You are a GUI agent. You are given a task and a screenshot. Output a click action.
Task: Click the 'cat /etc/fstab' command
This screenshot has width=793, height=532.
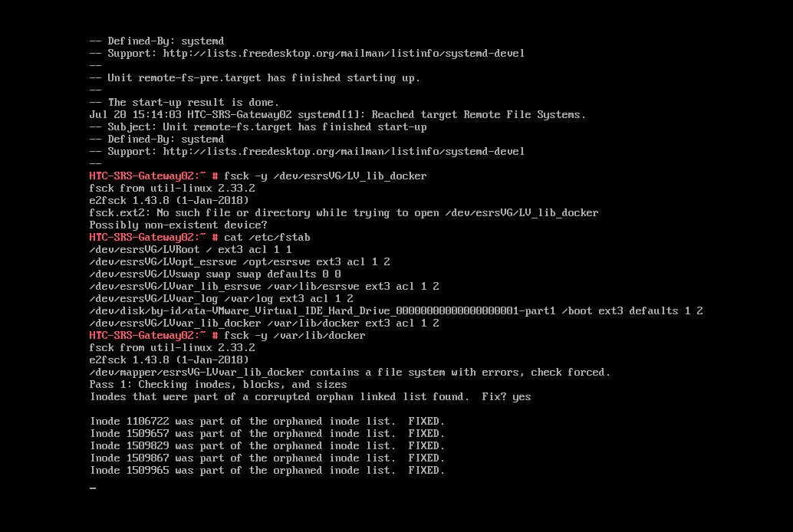(x=267, y=238)
